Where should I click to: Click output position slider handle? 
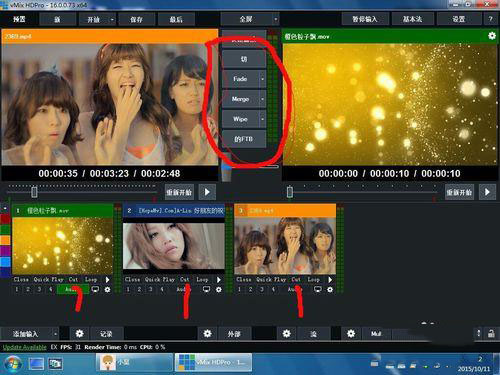pyautogui.click(x=290, y=192)
